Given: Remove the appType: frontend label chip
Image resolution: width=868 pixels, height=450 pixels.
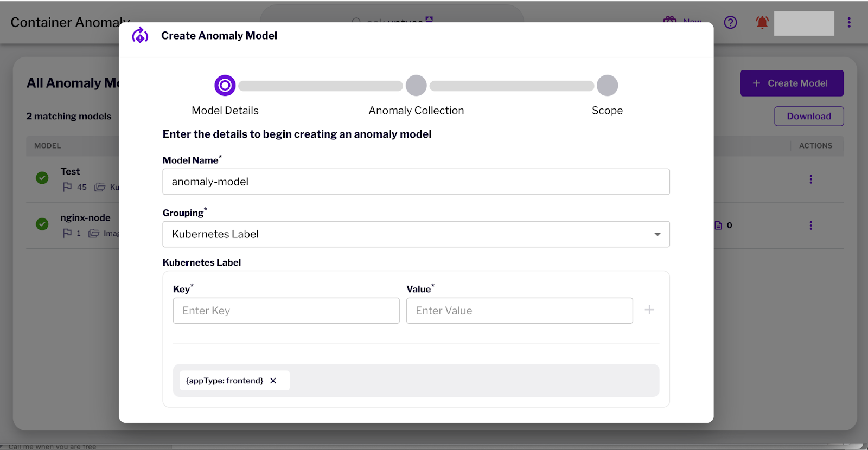Looking at the screenshot, I should click(273, 381).
